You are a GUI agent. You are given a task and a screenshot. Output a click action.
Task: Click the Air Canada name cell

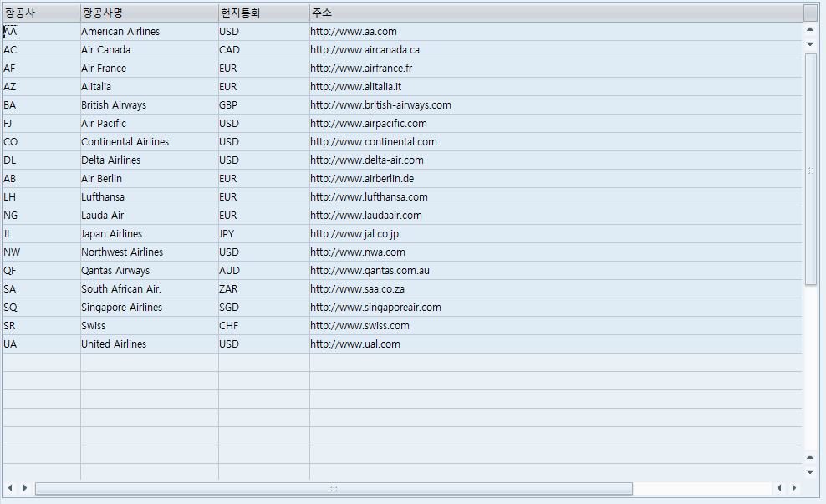coord(150,50)
